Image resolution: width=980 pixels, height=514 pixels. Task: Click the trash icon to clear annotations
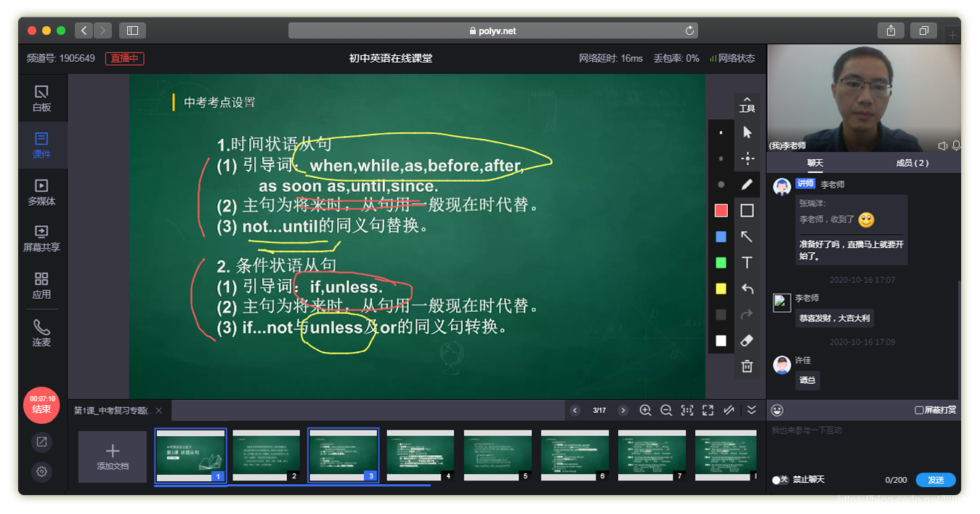747,366
